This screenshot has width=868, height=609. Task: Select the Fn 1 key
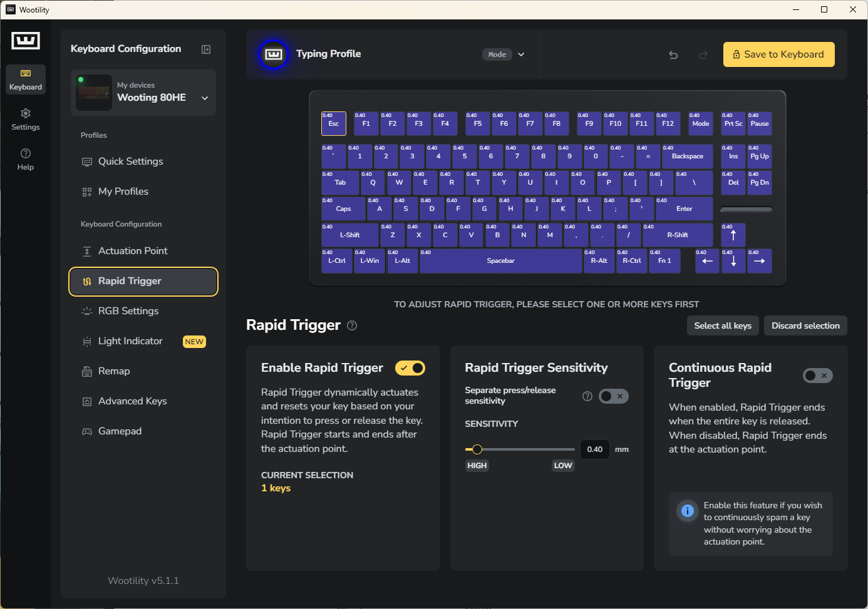[664, 261]
